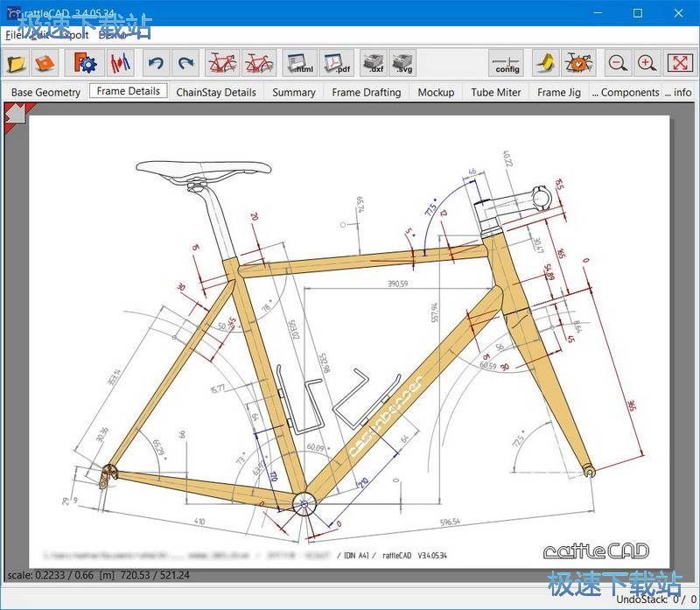This screenshot has width=700, height=610.
Task: Click the 40.22 dimension above the stem
Action: coord(507,158)
